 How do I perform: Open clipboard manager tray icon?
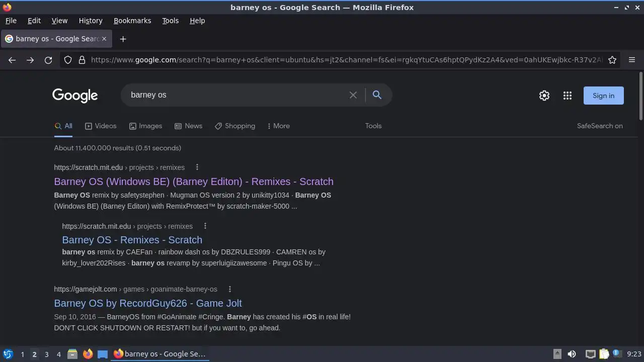coord(604,354)
